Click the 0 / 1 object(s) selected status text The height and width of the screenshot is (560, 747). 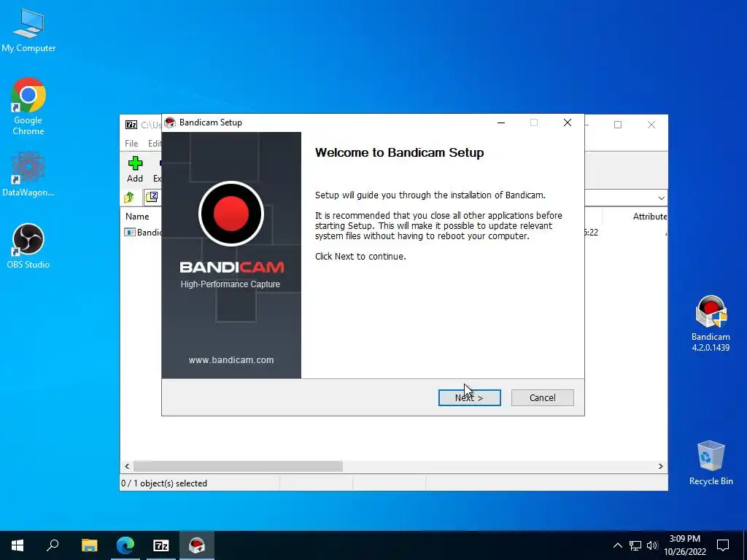(164, 483)
